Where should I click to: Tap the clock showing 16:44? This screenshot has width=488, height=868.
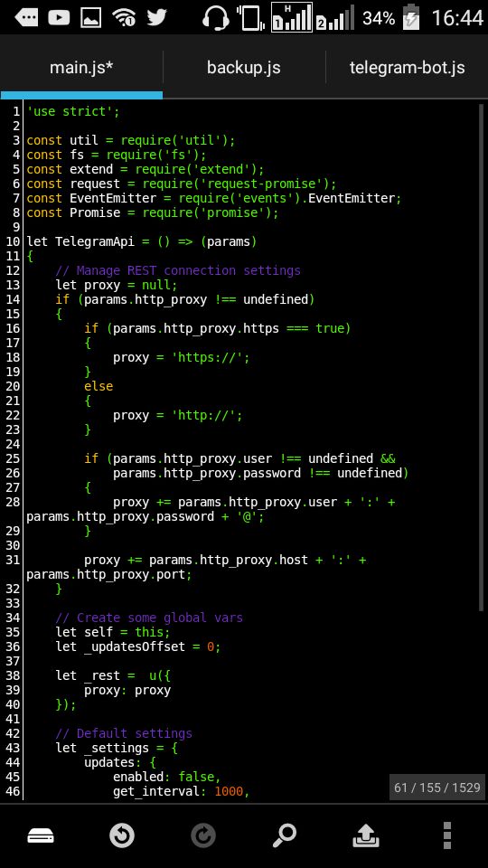[457, 18]
